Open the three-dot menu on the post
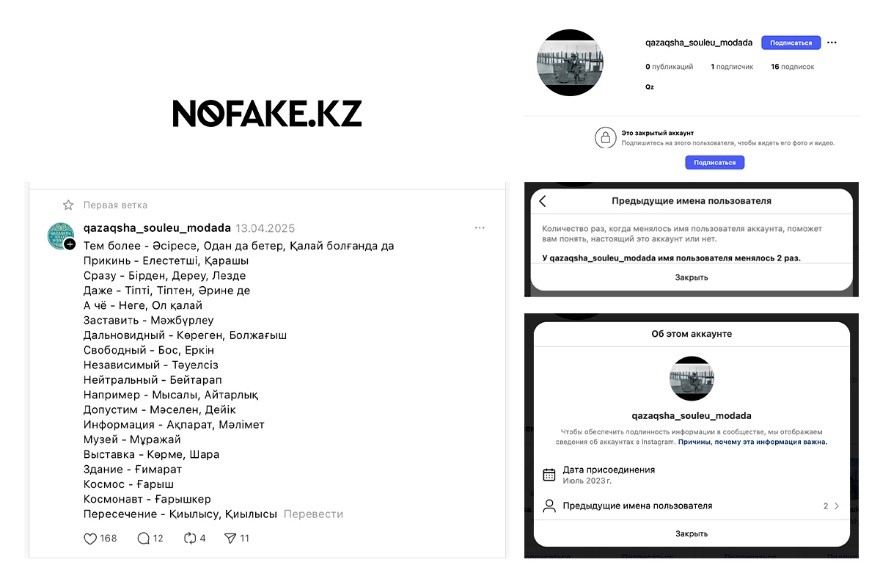The height and width of the screenshot is (587, 880). 479,228
